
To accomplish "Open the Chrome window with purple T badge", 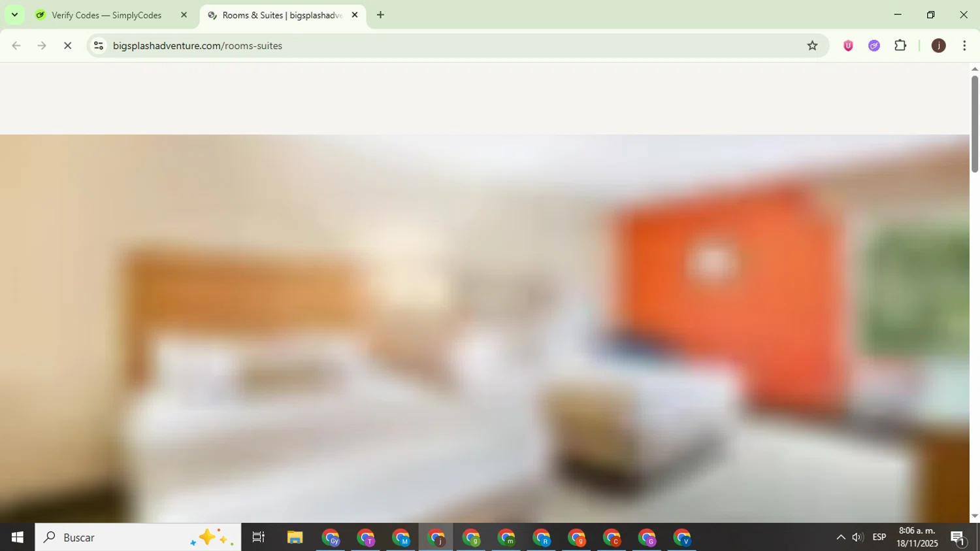I will pyautogui.click(x=366, y=537).
